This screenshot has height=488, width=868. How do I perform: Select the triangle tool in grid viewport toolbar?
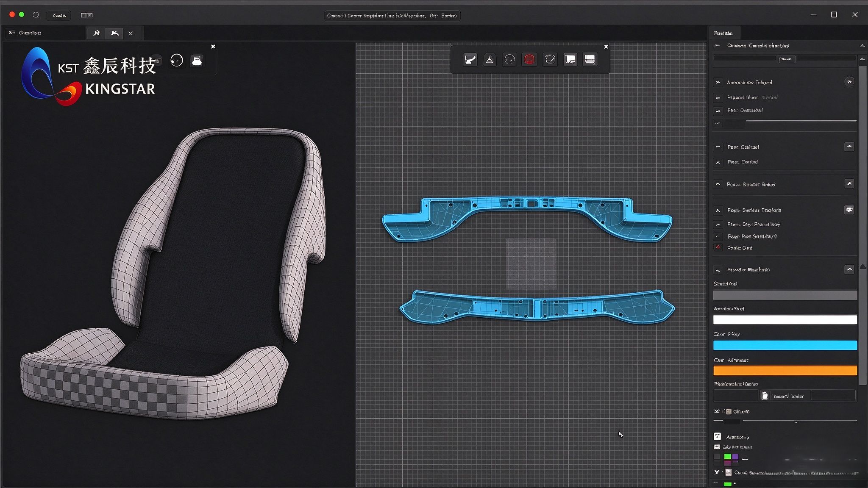[x=490, y=60]
